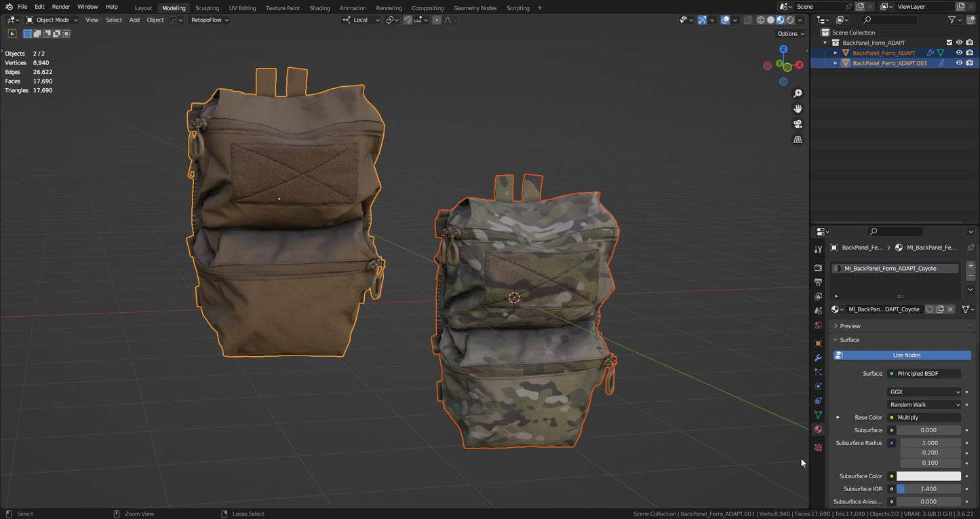
Task: Switch to perspective/orthographic grid icon
Action: point(798,140)
